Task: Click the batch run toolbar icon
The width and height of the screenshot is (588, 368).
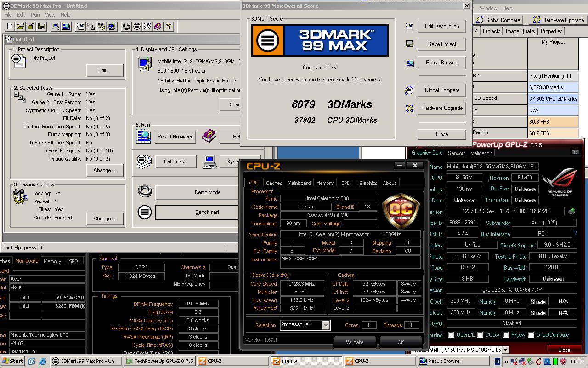Action: [x=147, y=27]
